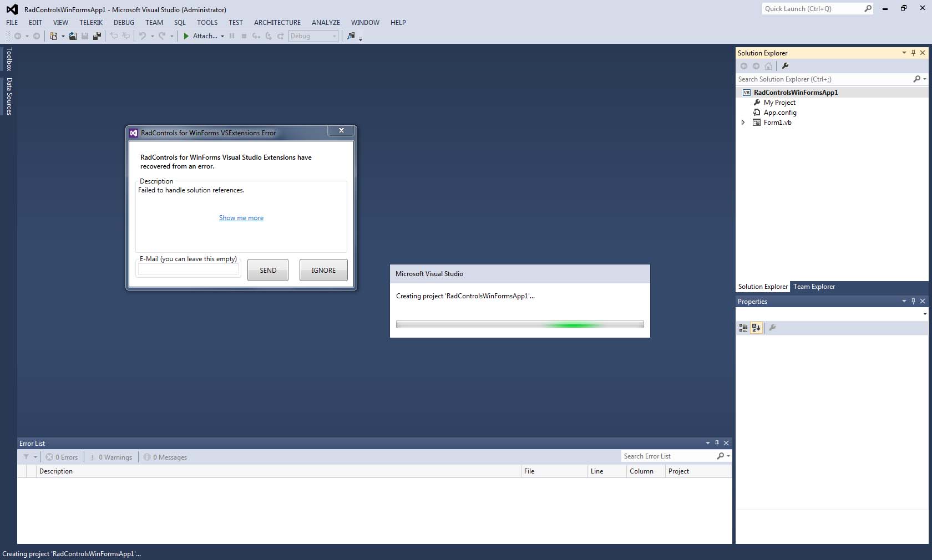This screenshot has height=560, width=932.
Task: Click the Project column header
Action: pos(698,471)
